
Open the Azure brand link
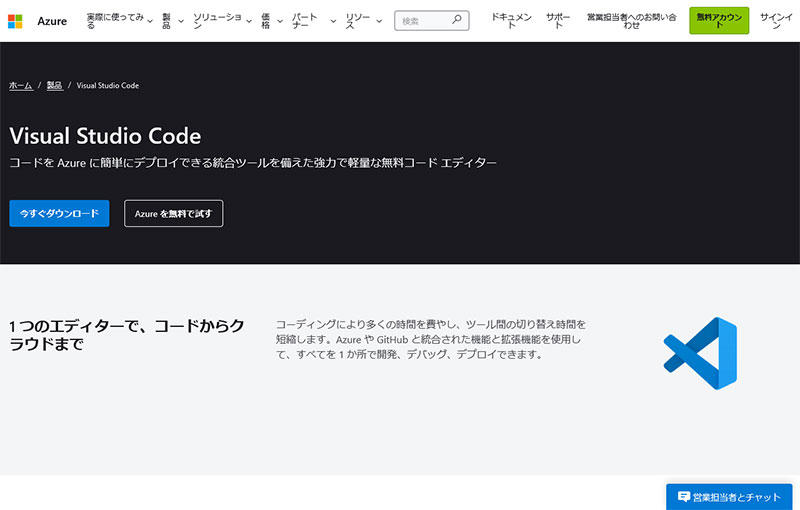click(52, 21)
